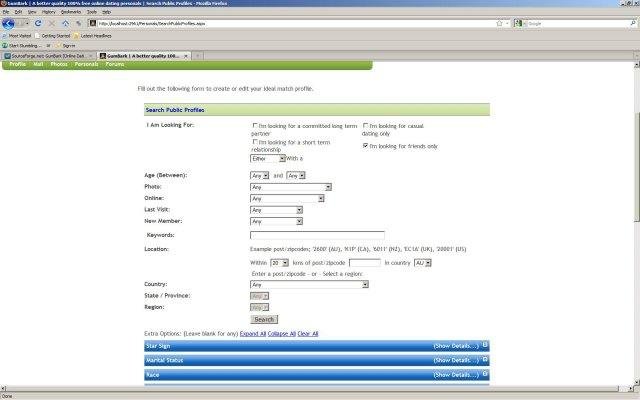Screen dimensions: 640x400
Task: Open the Edit menu
Action: (18, 12)
